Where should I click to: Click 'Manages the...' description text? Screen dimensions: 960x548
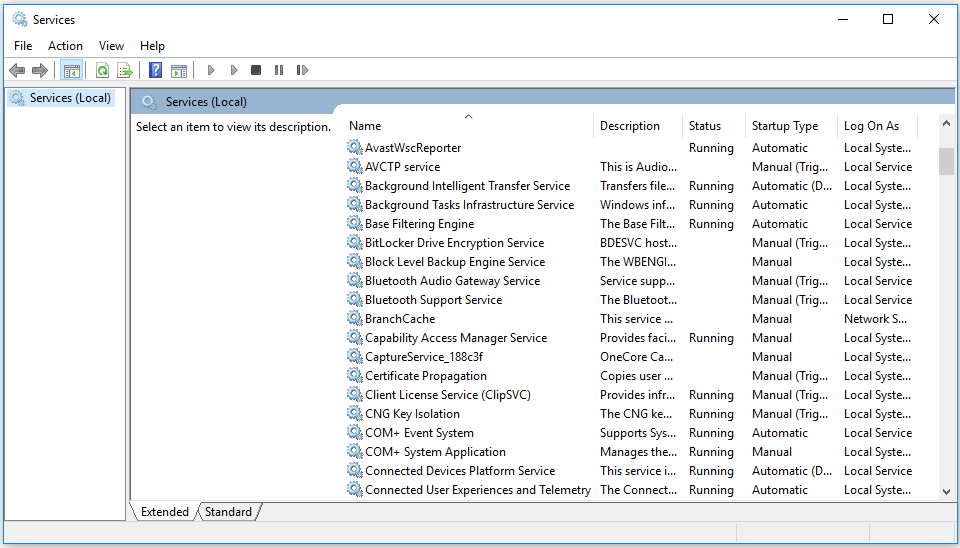639,452
